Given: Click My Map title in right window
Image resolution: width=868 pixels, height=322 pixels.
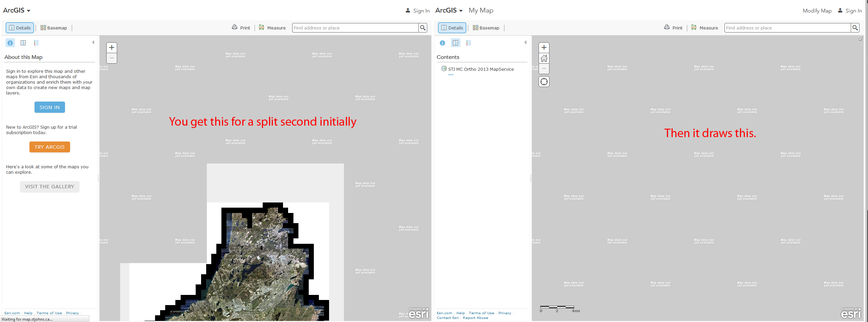Looking at the screenshot, I should coord(481,10).
